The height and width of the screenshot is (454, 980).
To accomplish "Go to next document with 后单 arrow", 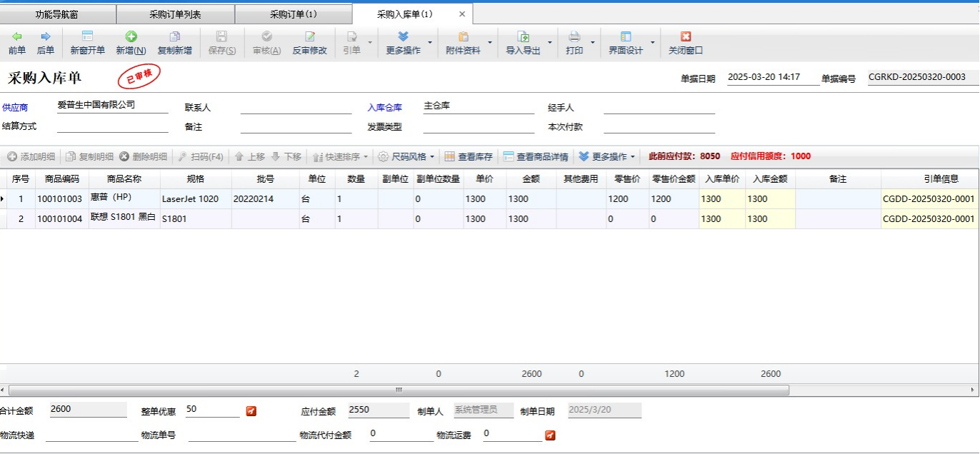I will (46, 37).
